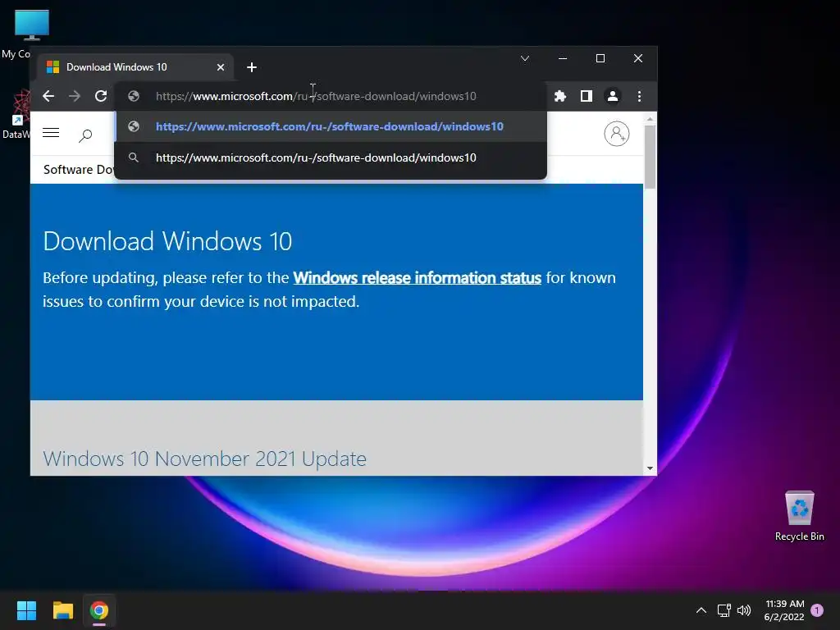Open the Windows Start menu
The image size is (840, 630).
[26, 610]
